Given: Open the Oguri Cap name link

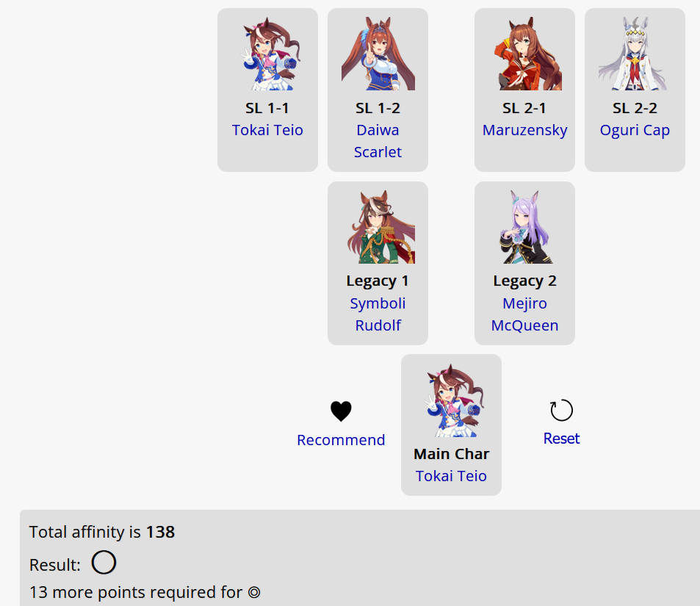Looking at the screenshot, I should 635,130.
